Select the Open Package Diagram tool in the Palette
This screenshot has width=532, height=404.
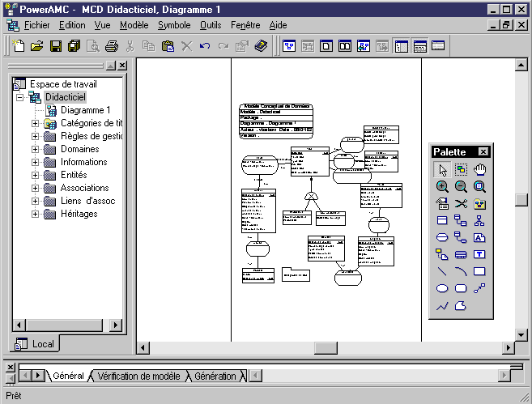479,187
